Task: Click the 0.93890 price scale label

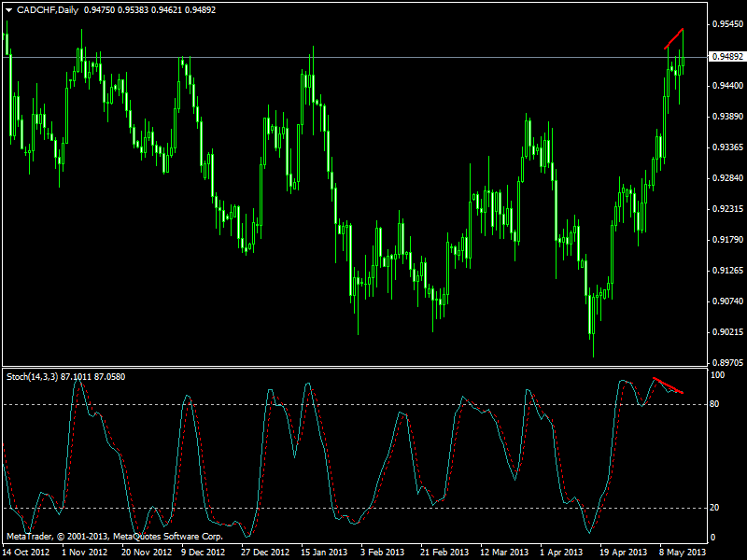Action: [x=727, y=117]
